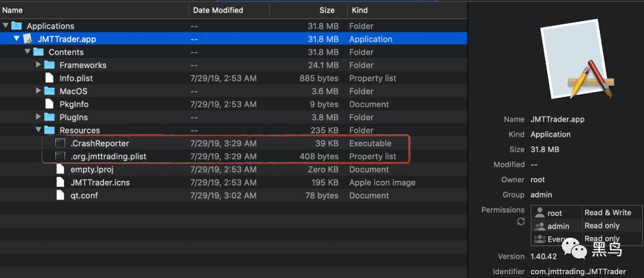Screen dimensions: 644x278
Task: Collapse the Contents folder triangle
Action: coord(28,52)
